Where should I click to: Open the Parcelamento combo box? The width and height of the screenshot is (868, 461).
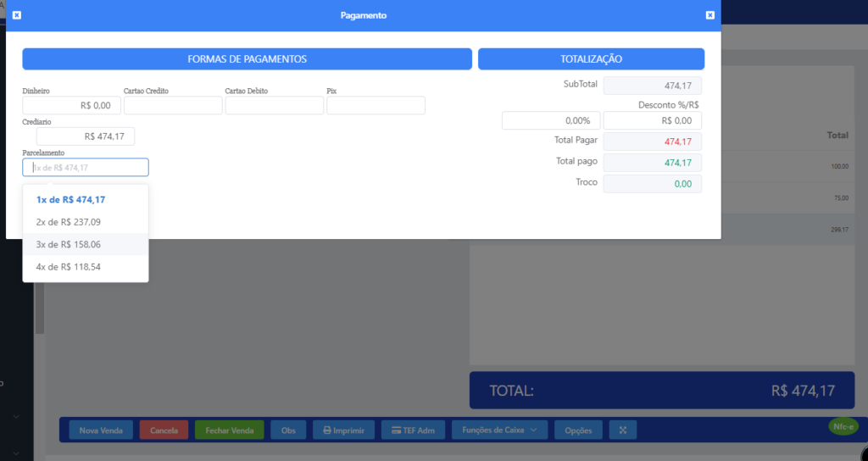tap(86, 168)
